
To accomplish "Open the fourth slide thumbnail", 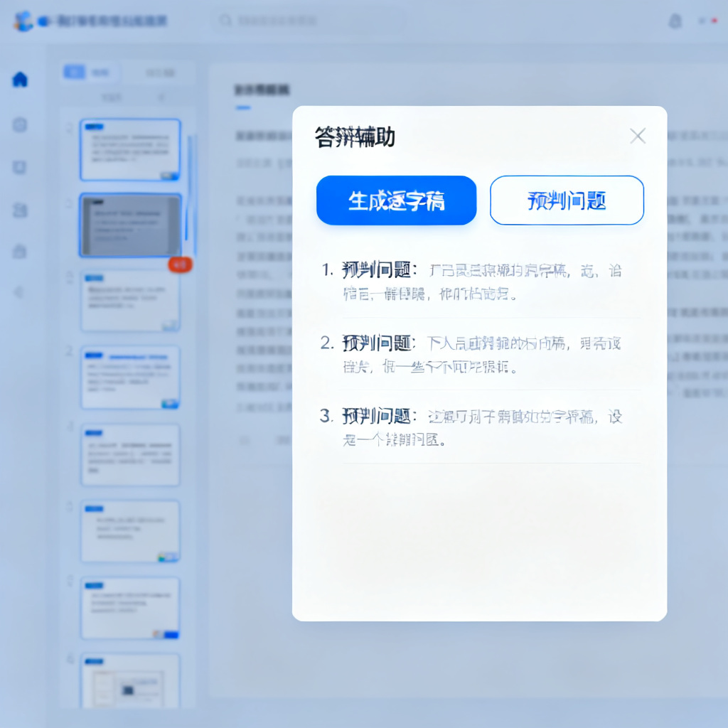I will [x=130, y=378].
